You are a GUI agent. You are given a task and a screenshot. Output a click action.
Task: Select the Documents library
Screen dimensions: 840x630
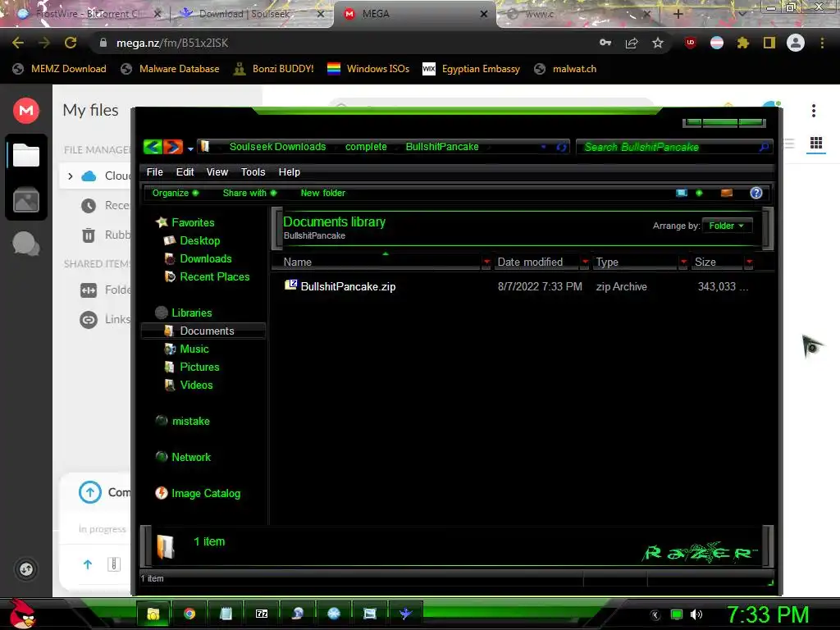203,331
